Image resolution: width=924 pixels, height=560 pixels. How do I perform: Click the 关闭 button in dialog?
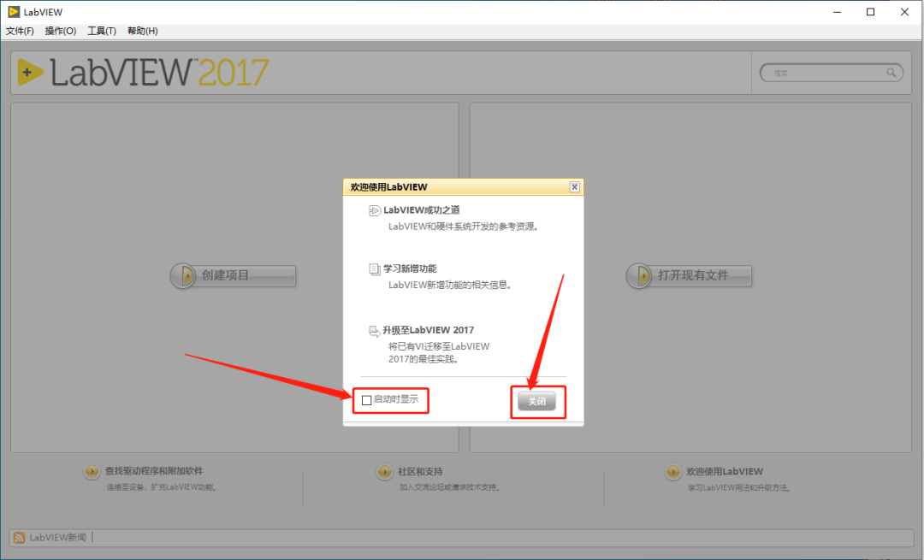pos(536,401)
